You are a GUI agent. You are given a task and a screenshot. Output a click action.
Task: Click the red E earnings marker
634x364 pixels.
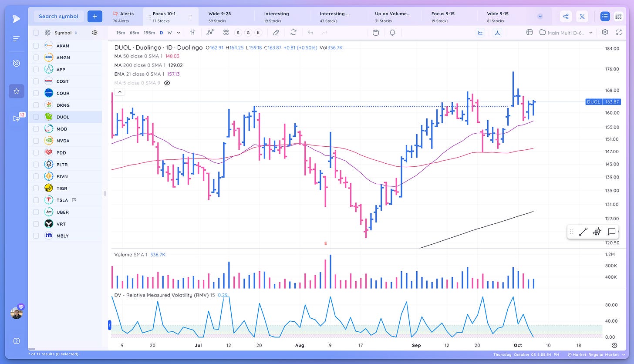pyautogui.click(x=326, y=243)
